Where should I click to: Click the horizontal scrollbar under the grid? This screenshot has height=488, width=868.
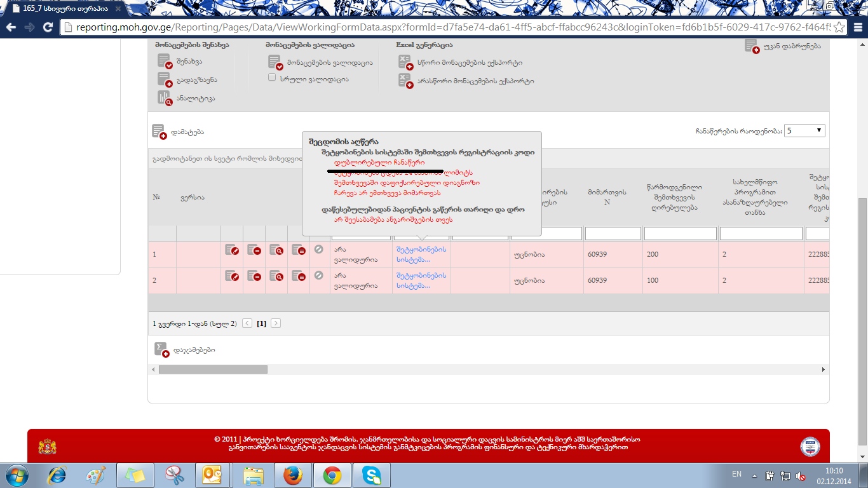coord(213,369)
